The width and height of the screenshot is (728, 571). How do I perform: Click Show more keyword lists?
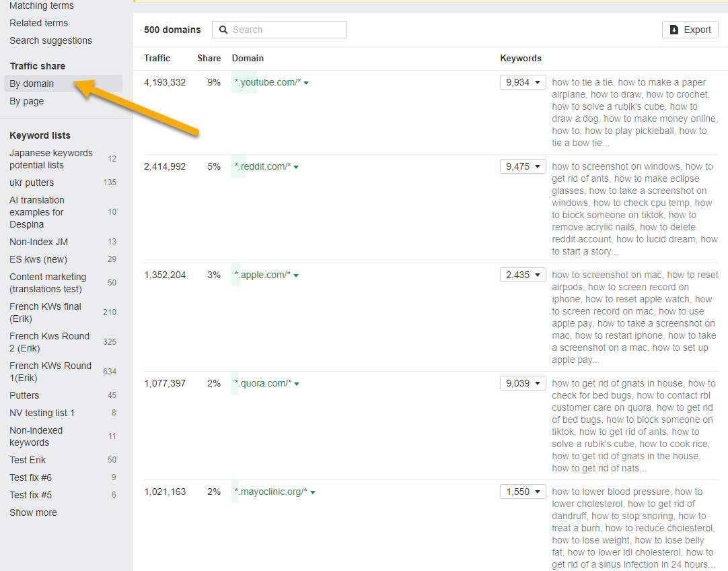click(x=33, y=512)
